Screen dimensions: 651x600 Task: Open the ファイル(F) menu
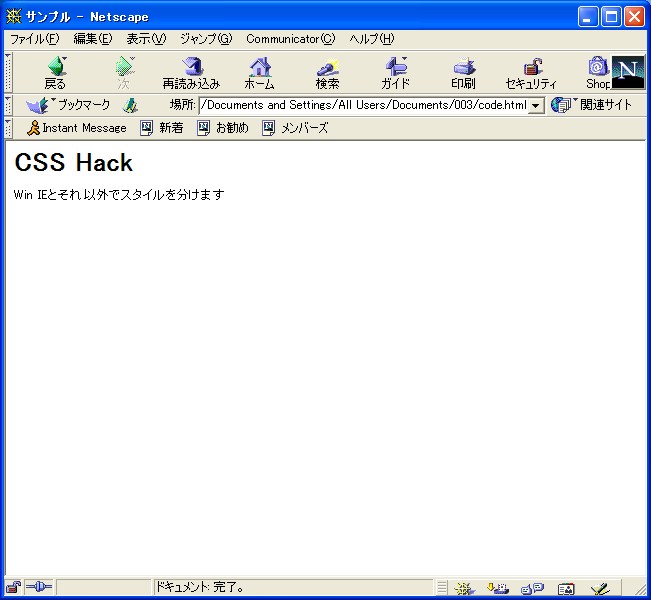tap(35, 39)
